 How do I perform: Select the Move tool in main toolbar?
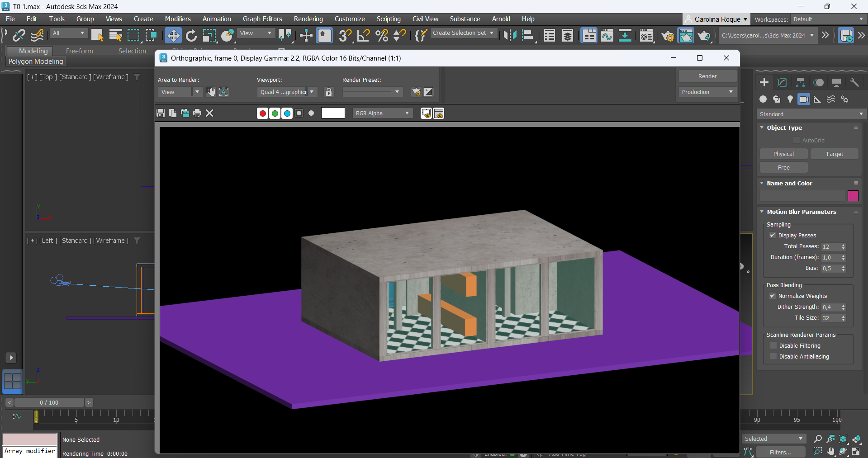[x=173, y=35]
